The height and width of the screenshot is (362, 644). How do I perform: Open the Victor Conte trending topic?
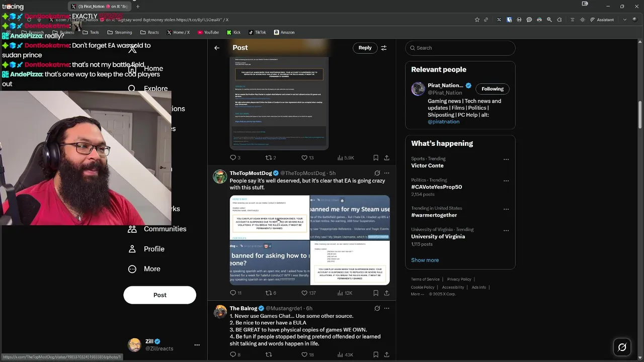click(428, 166)
